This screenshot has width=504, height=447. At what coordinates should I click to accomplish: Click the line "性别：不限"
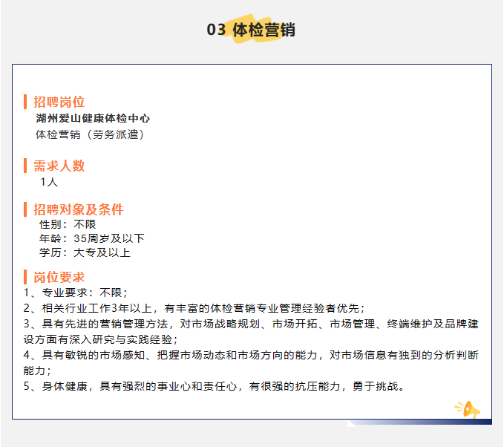pyautogui.click(x=68, y=224)
